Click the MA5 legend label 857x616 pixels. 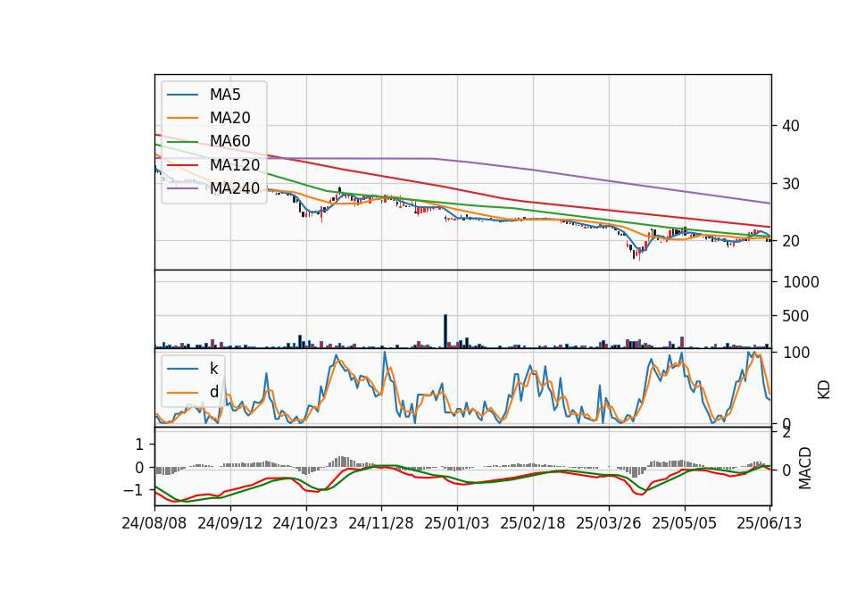tap(225, 95)
